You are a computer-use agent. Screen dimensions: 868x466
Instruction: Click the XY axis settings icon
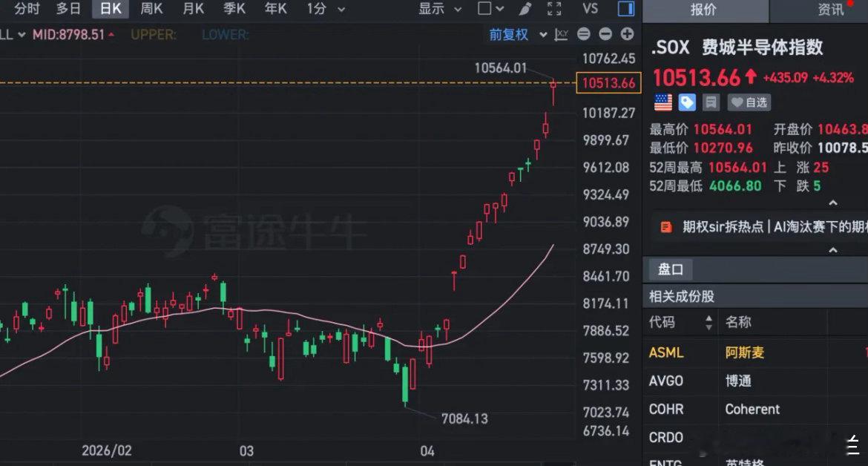coord(562,34)
